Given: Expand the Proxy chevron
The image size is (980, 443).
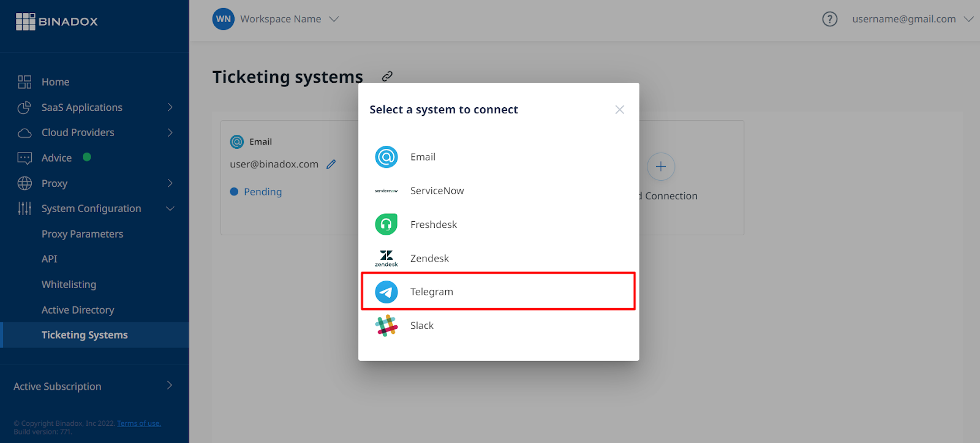Looking at the screenshot, I should (x=170, y=183).
